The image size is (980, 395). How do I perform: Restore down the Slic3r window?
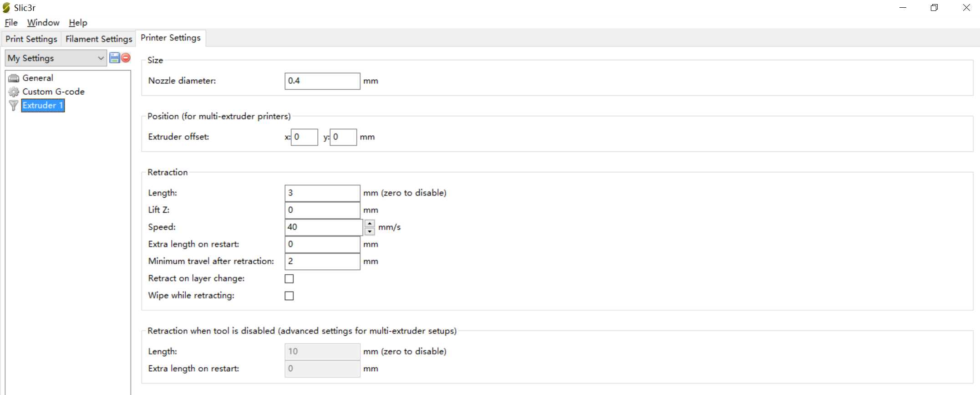point(934,8)
